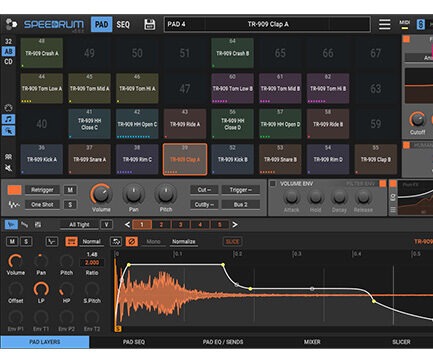Open the hamburger main menu
This screenshot has height=363, width=433.
pos(384,24)
